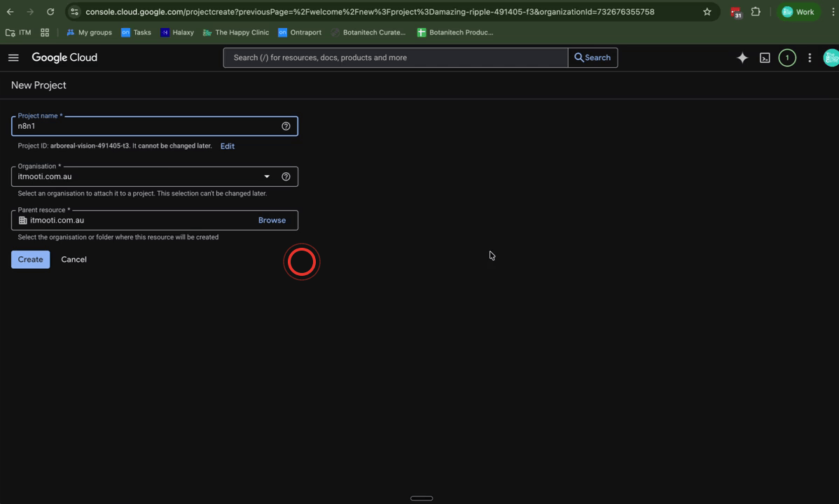Click the Google Cloud home logo
The height and width of the screenshot is (504, 839).
64,57
